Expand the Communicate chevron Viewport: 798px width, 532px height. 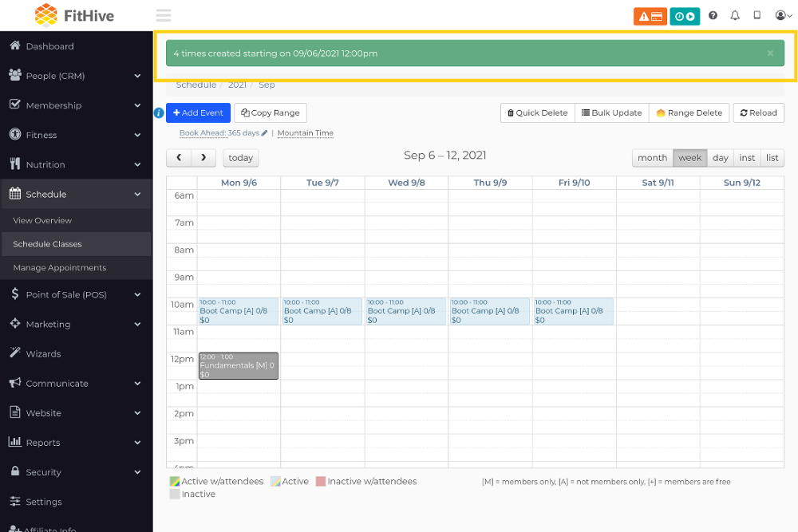click(137, 383)
